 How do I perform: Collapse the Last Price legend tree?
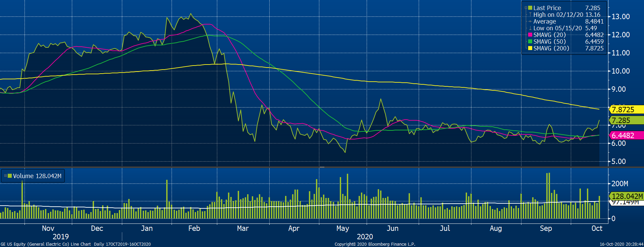[x=526, y=8]
